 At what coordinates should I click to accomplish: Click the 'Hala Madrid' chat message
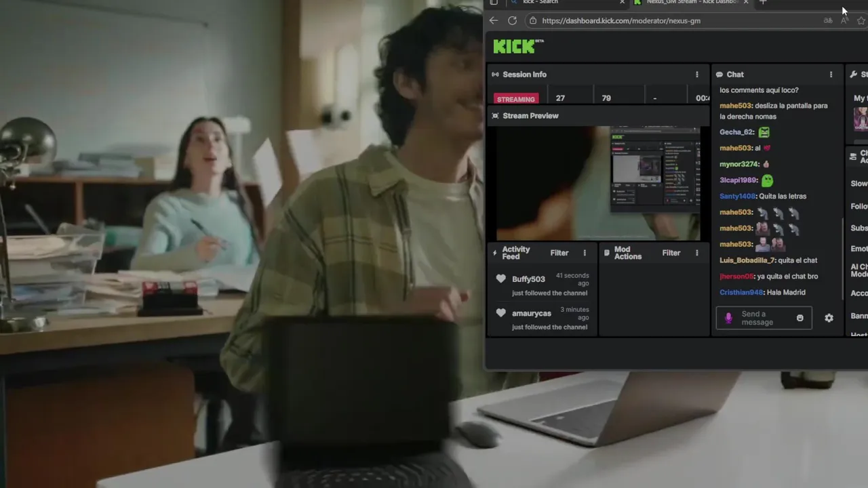tap(786, 292)
